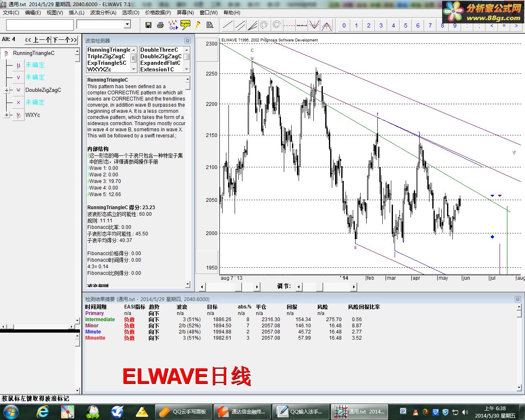Image resolution: width=525 pixels, height=420 pixels.
Task: Select the RunningTriangleC root tree item
Action: [x=34, y=53]
